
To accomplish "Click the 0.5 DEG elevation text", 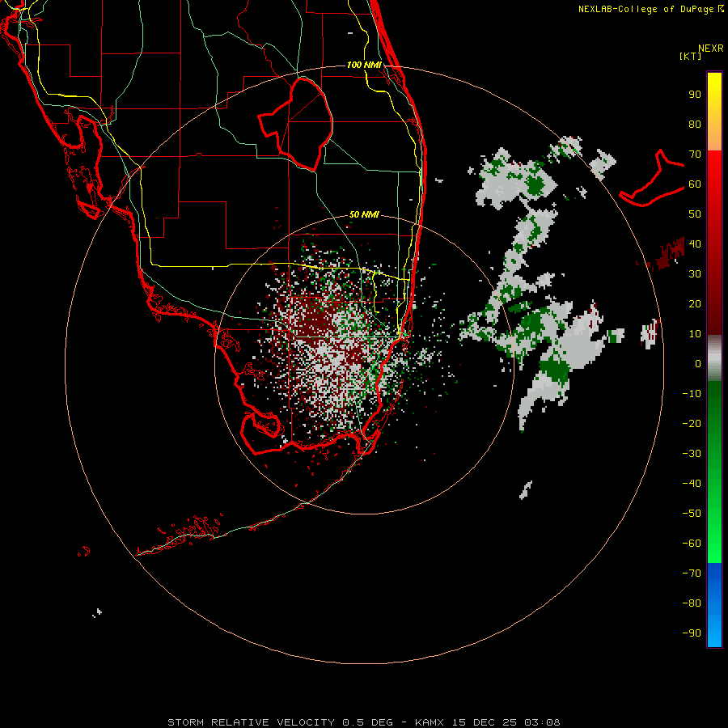I will pos(367,722).
